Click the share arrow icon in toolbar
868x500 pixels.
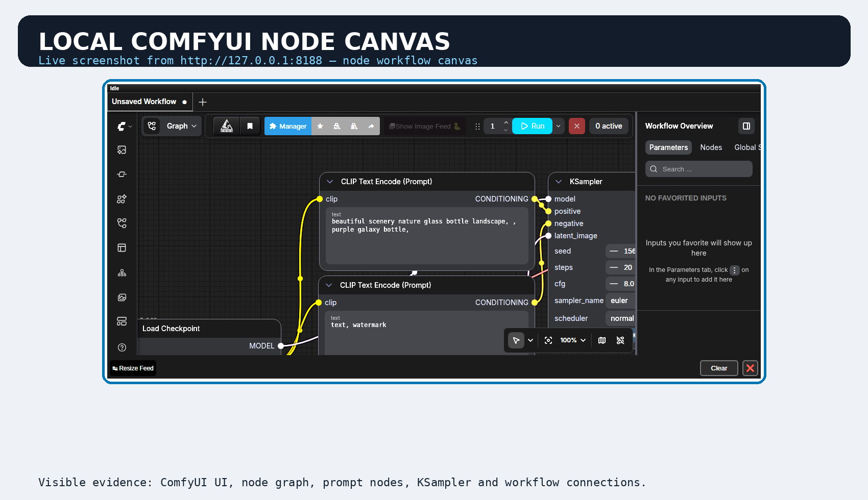(371, 126)
